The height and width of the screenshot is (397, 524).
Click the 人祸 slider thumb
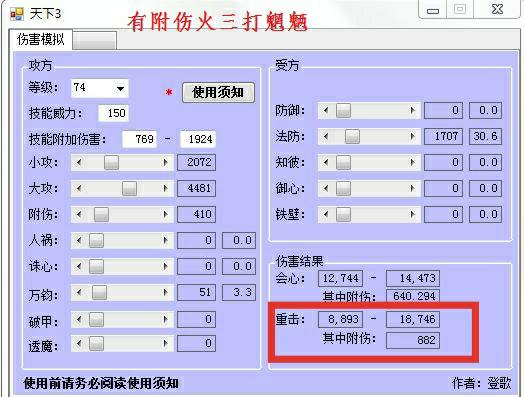96,240
